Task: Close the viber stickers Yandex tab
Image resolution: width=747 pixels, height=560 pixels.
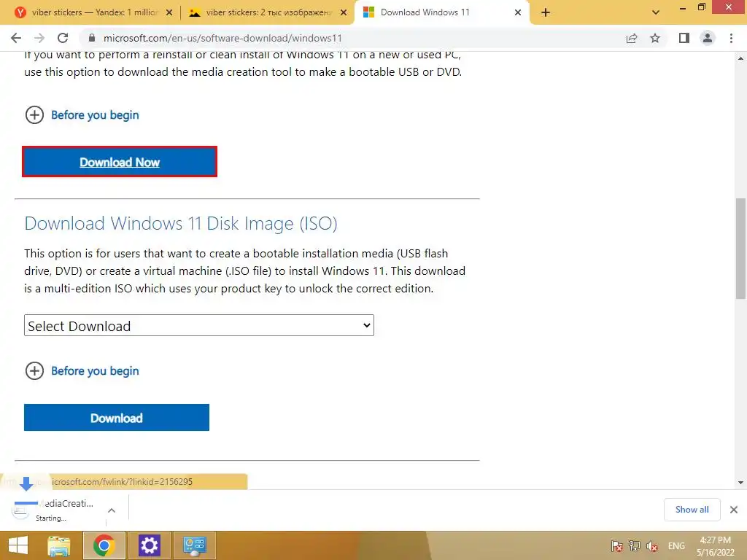Action: (x=169, y=13)
